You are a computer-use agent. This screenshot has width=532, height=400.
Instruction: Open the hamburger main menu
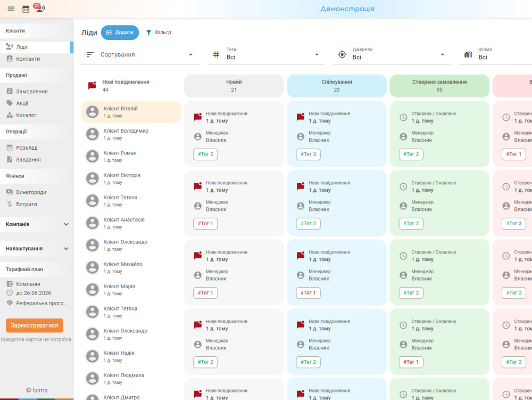(x=11, y=9)
